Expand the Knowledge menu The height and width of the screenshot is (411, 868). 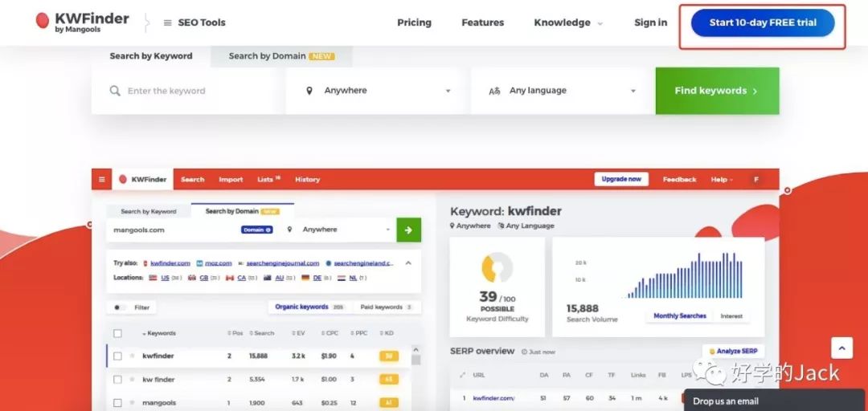(567, 22)
